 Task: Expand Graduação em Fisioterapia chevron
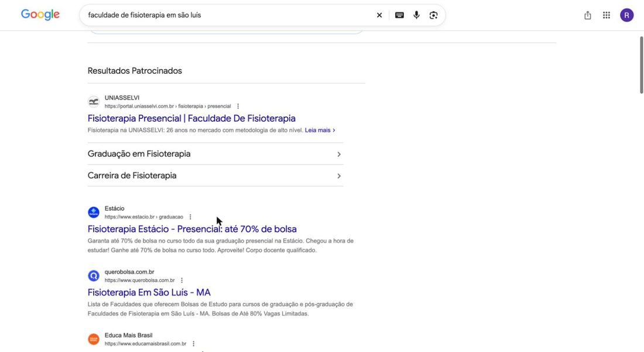pyautogui.click(x=339, y=154)
